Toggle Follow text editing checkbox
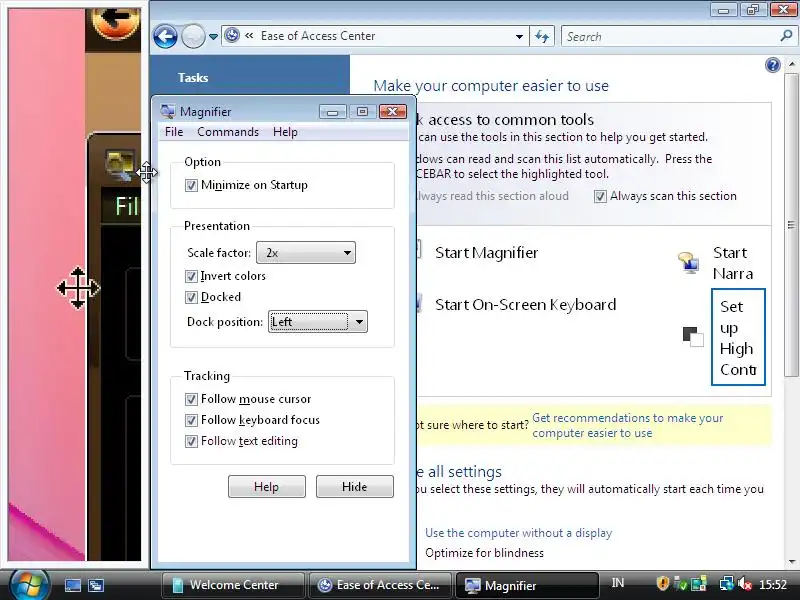The image size is (800, 600). (x=191, y=441)
